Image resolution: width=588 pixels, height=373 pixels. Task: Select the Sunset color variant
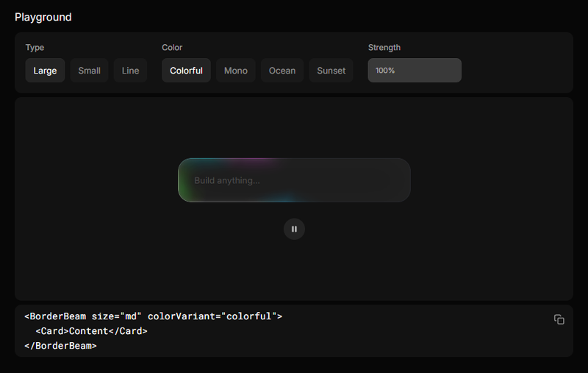coord(331,71)
